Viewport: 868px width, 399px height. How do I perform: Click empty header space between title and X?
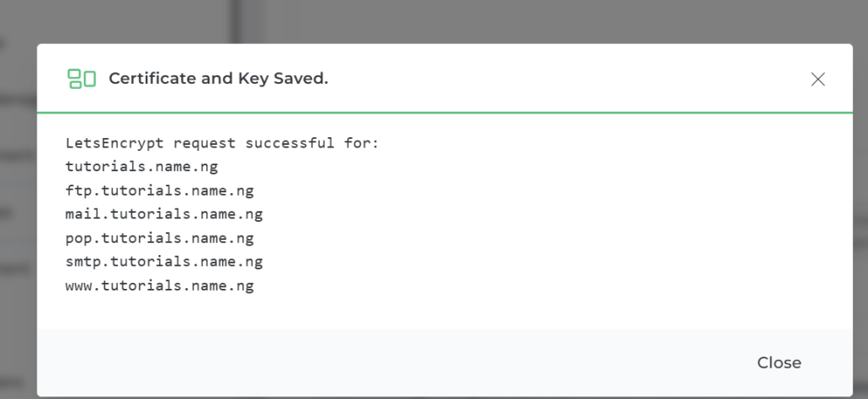click(551, 79)
